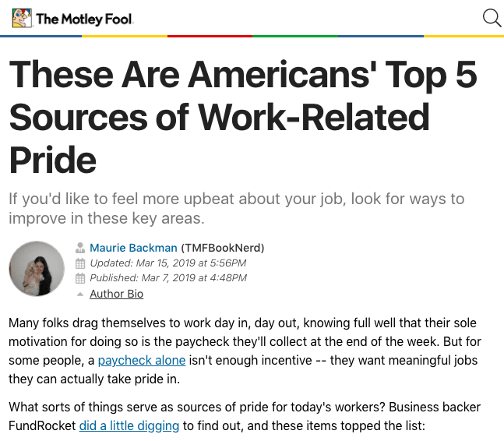The height and width of the screenshot is (441, 504).
Task: Expand the Author Bio triangle arrow
Action: [80, 294]
